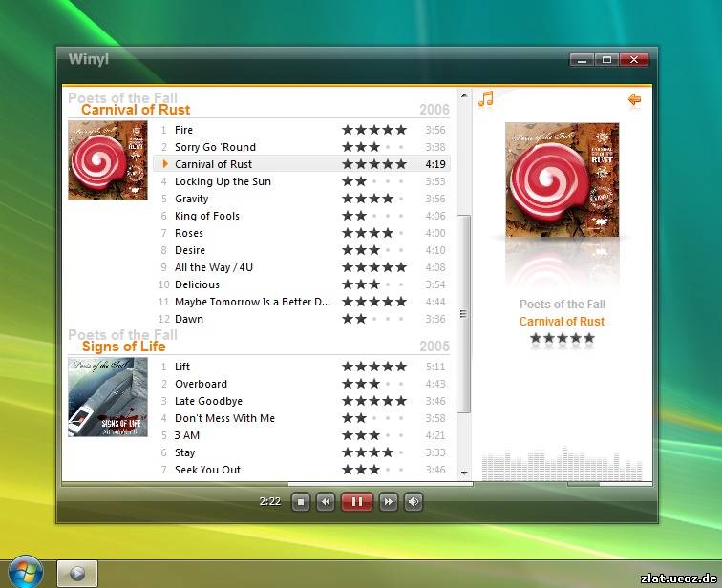
Task: Set rating on Sorry Go 'Round row
Action: [x=374, y=147]
